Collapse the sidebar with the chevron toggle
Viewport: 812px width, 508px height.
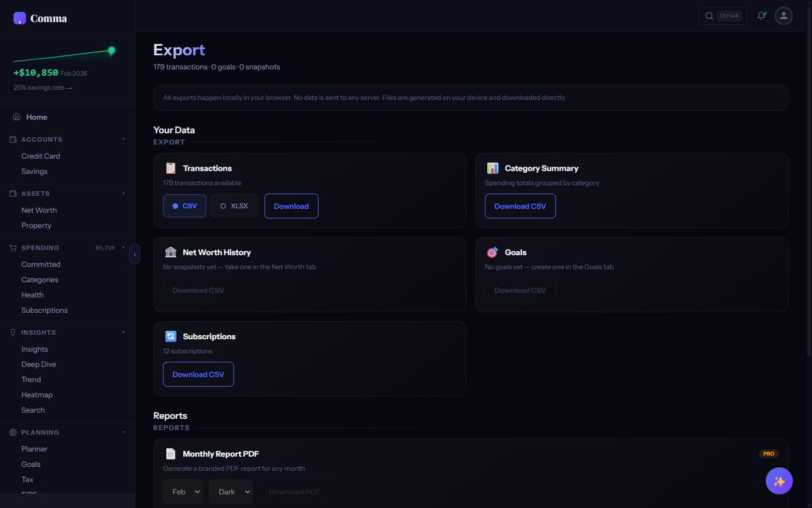coord(135,255)
